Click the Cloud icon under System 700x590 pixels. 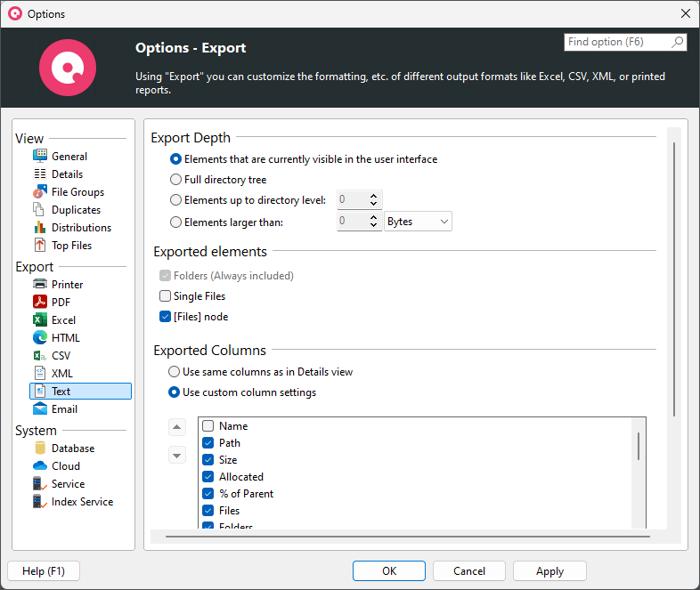[x=40, y=466]
